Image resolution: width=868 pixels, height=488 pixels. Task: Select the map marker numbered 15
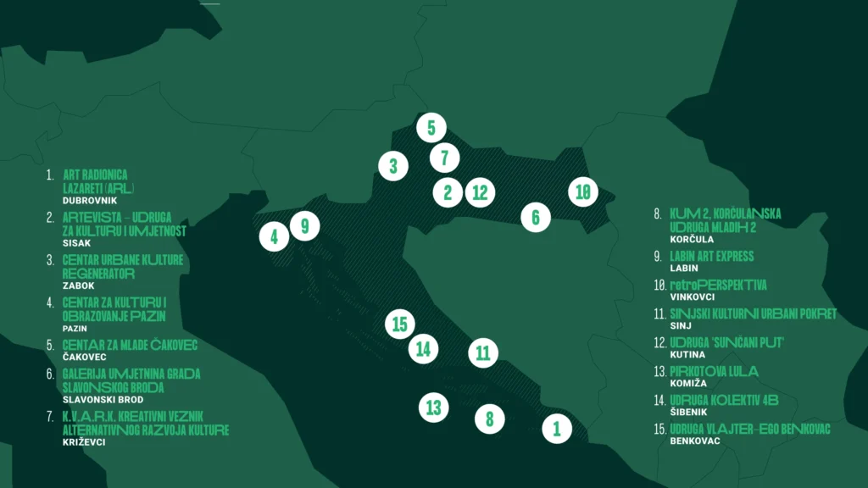pos(400,324)
